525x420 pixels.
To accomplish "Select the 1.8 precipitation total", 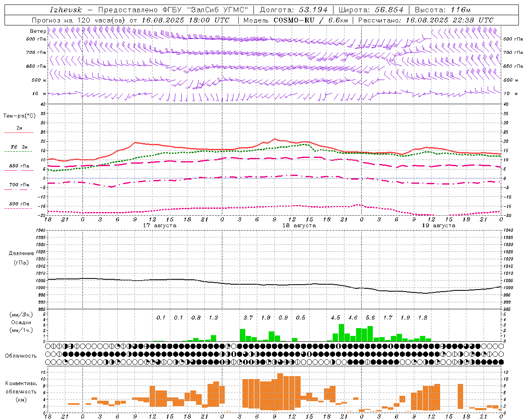I will coord(422,317).
